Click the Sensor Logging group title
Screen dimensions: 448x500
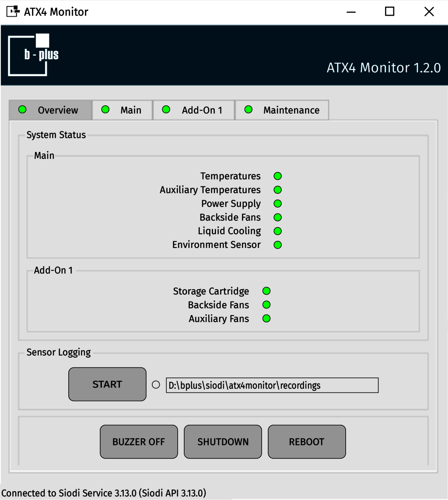pos(59,352)
